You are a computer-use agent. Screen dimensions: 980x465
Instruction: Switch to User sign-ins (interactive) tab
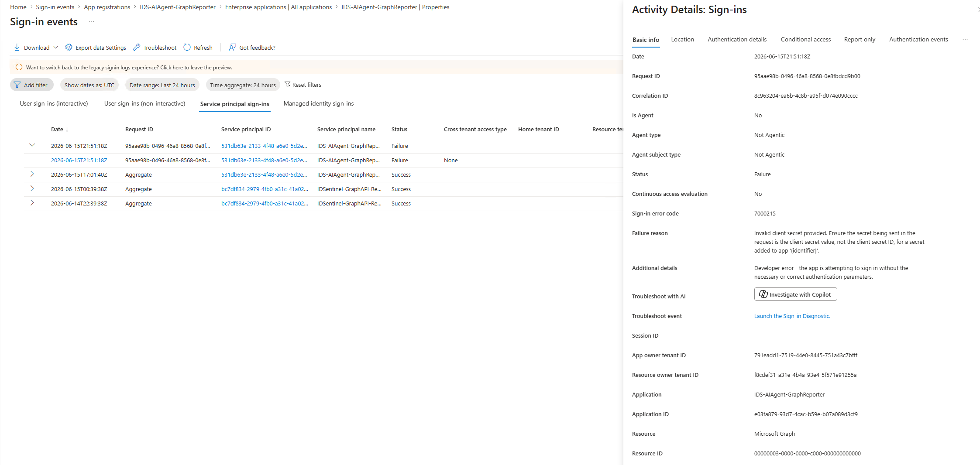[x=54, y=103]
